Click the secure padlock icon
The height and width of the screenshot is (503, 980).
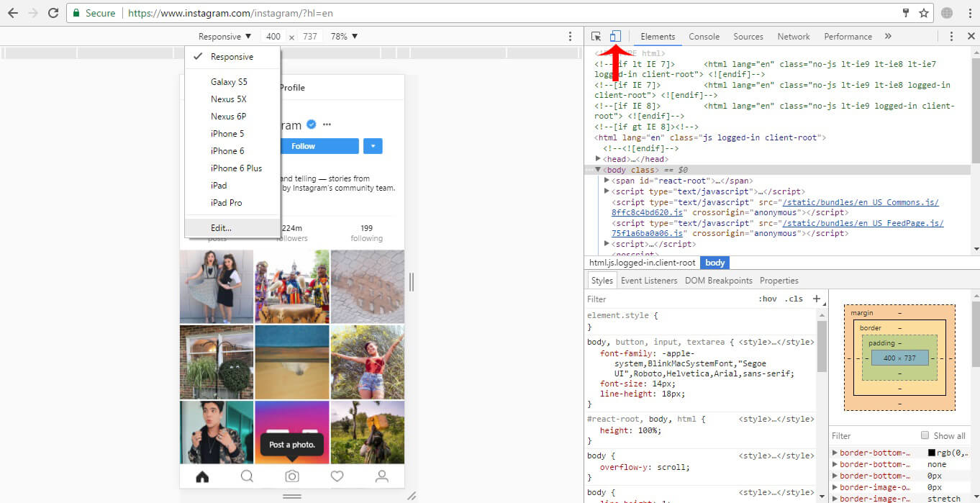(x=78, y=13)
